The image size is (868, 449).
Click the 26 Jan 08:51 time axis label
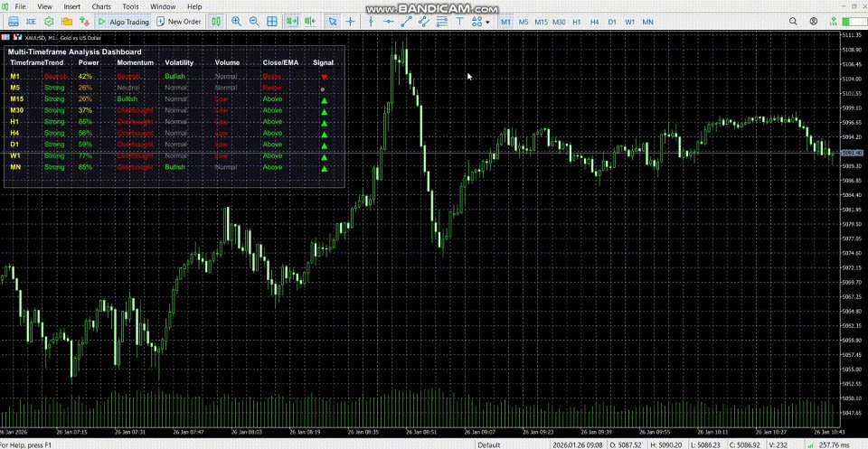tap(420, 432)
